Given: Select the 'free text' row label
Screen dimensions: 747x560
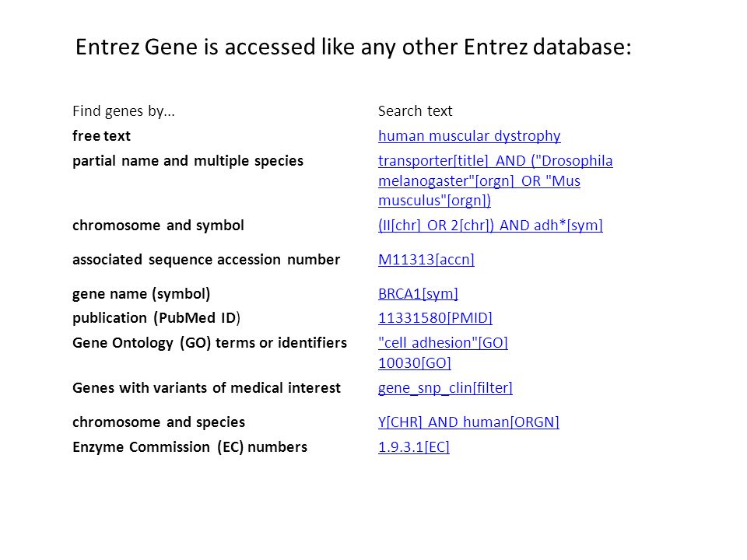Looking at the screenshot, I should pyautogui.click(x=101, y=136).
